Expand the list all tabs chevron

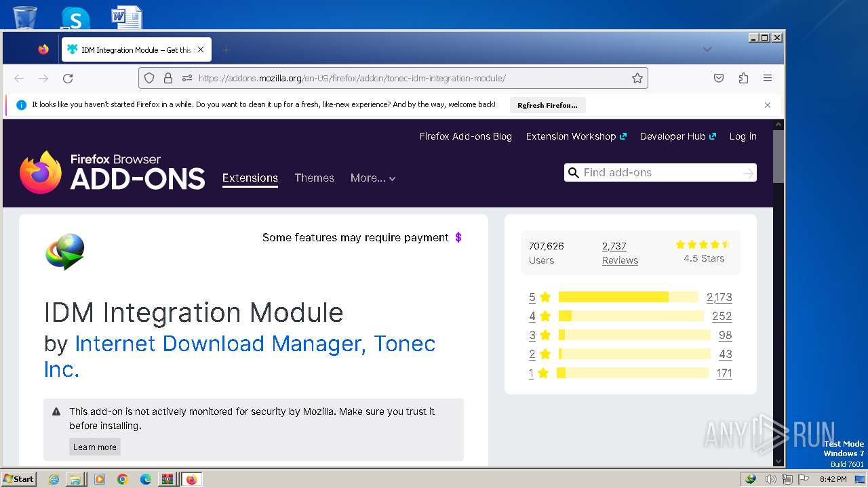point(707,49)
